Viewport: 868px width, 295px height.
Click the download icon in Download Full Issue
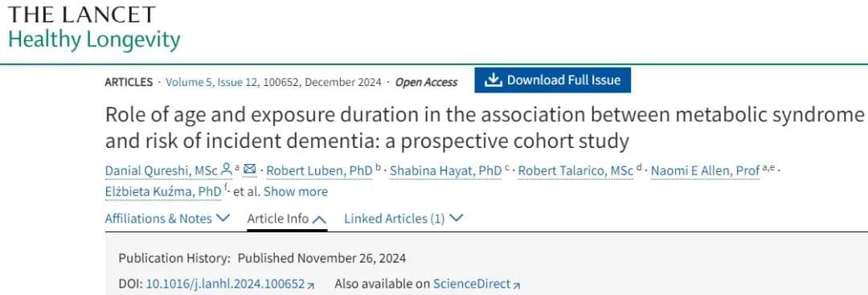(493, 80)
